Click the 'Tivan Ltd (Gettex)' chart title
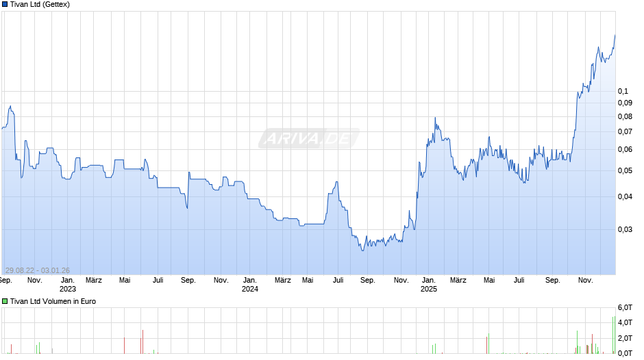The height and width of the screenshot is (360, 644). 40,5
